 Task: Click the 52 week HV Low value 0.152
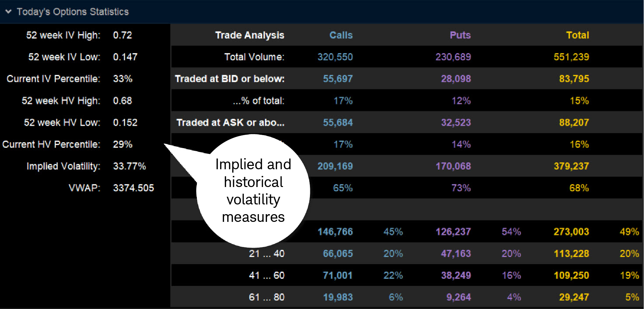point(125,122)
